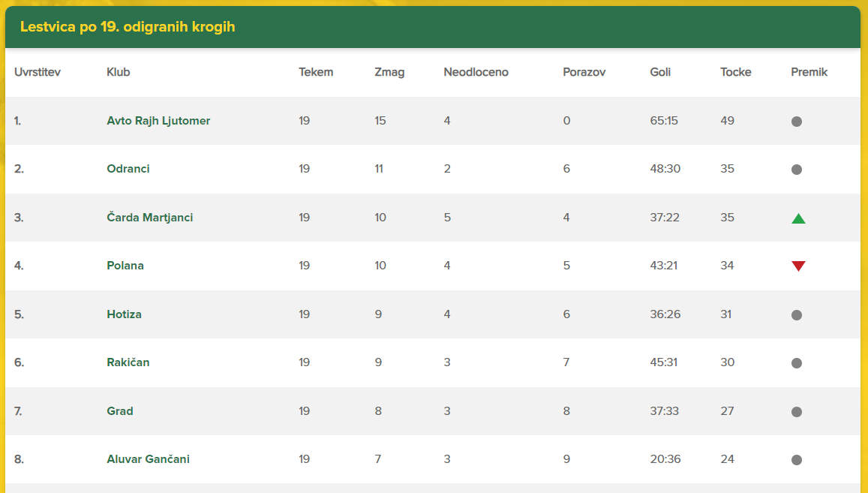Select the Grad club link

pos(119,411)
